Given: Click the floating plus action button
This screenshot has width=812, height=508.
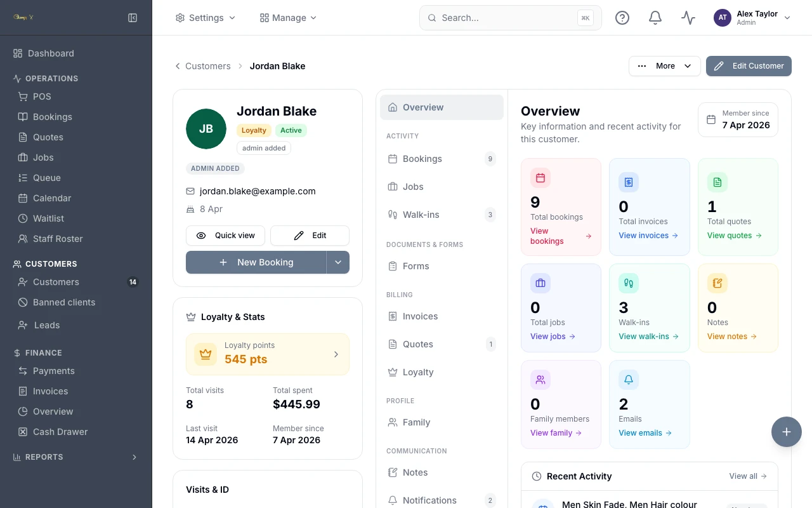Looking at the screenshot, I should (x=787, y=432).
